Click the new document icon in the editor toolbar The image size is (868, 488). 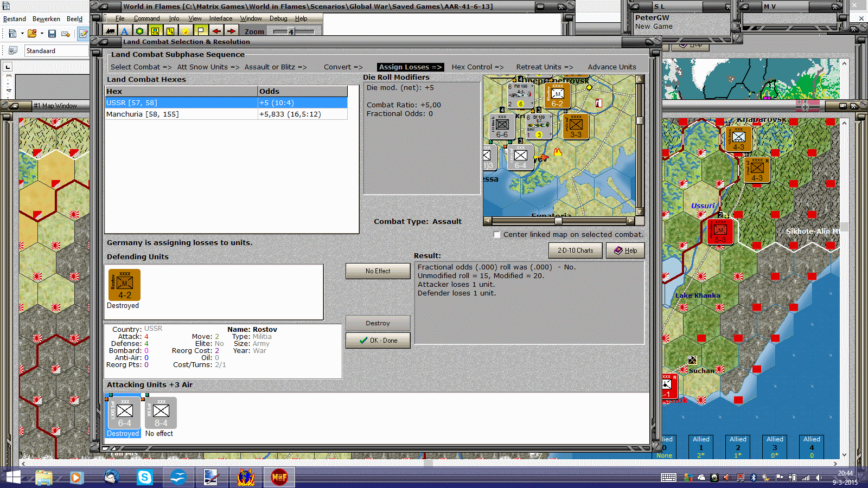click(x=12, y=34)
